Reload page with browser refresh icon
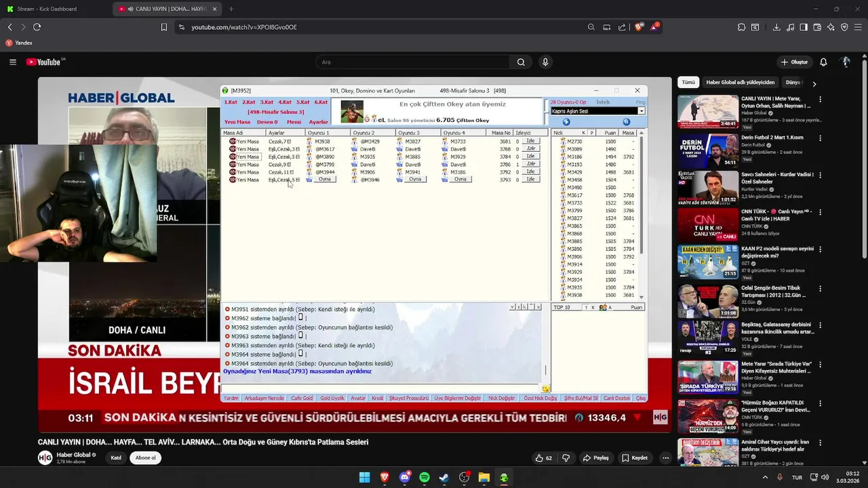Screen dimensions: 868x488 [x=37, y=27]
